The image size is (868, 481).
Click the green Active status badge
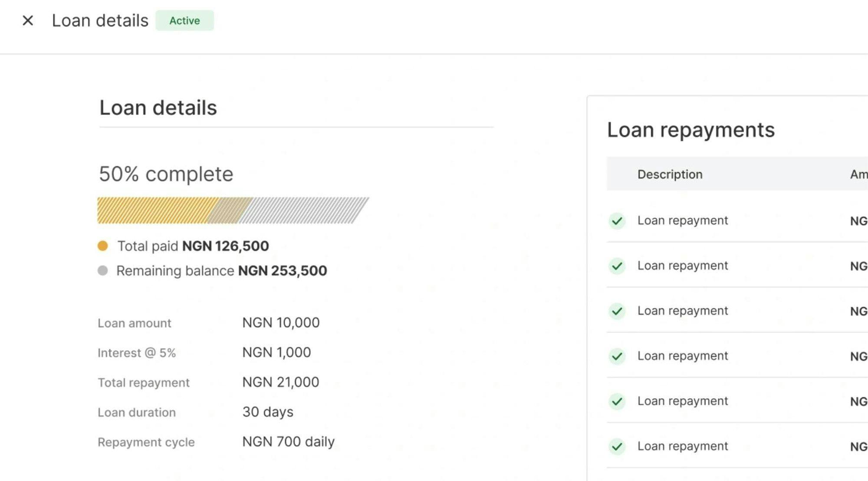184,20
